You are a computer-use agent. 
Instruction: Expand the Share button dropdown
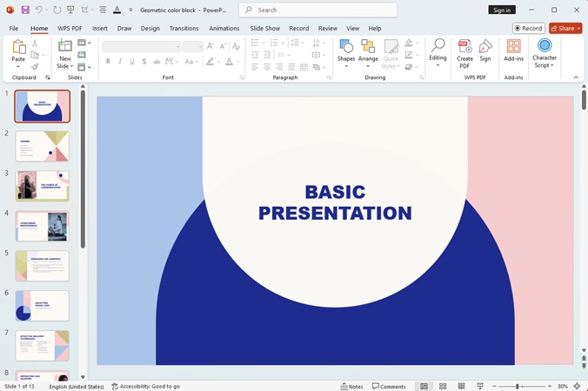coord(578,29)
